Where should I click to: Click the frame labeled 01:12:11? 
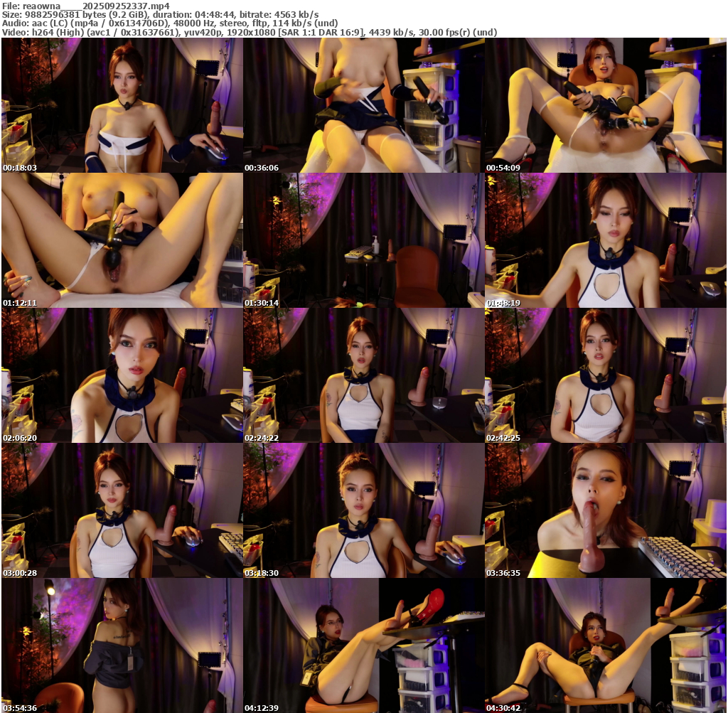[122, 240]
